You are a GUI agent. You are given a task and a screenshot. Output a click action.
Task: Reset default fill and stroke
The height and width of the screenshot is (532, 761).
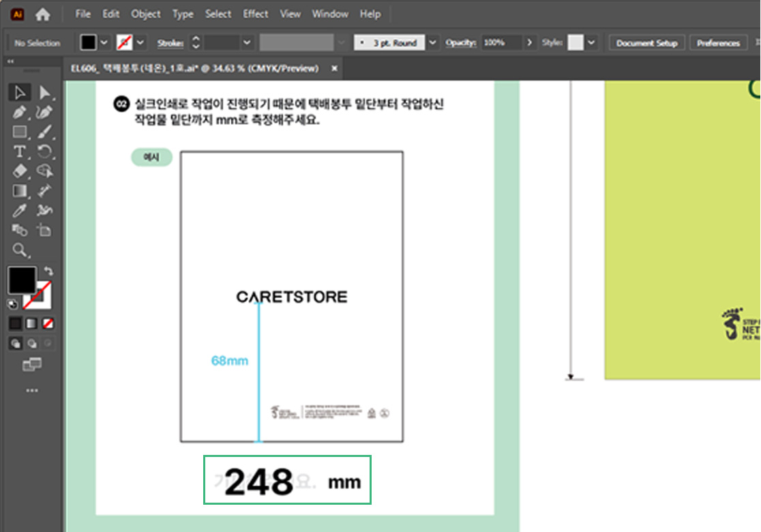[x=13, y=304]
